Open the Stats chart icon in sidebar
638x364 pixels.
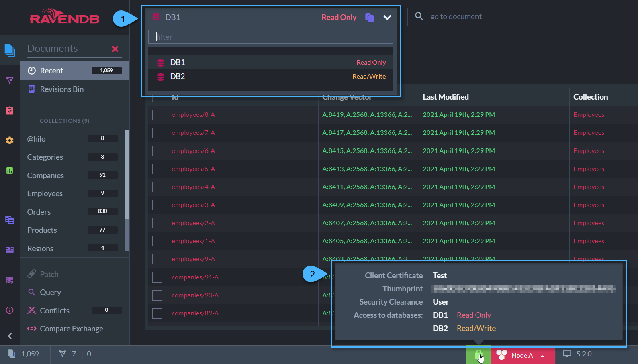[x=10, y=171]
